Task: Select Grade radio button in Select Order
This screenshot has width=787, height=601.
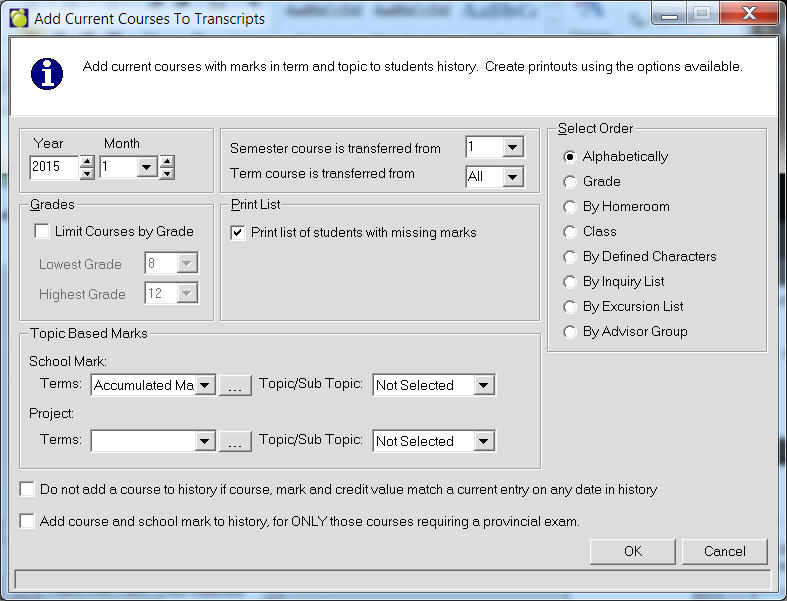Action: click(570, 181)
